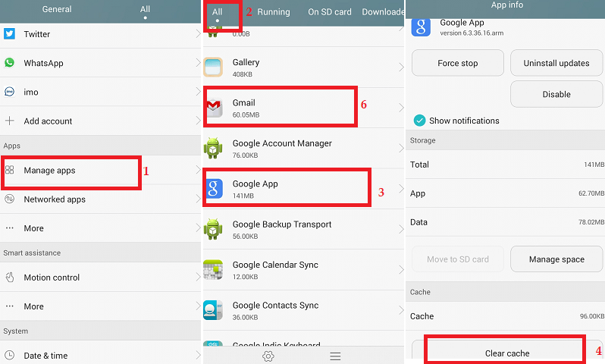
Task: Tap the Twitter bird icon
Action: [9, 34]
